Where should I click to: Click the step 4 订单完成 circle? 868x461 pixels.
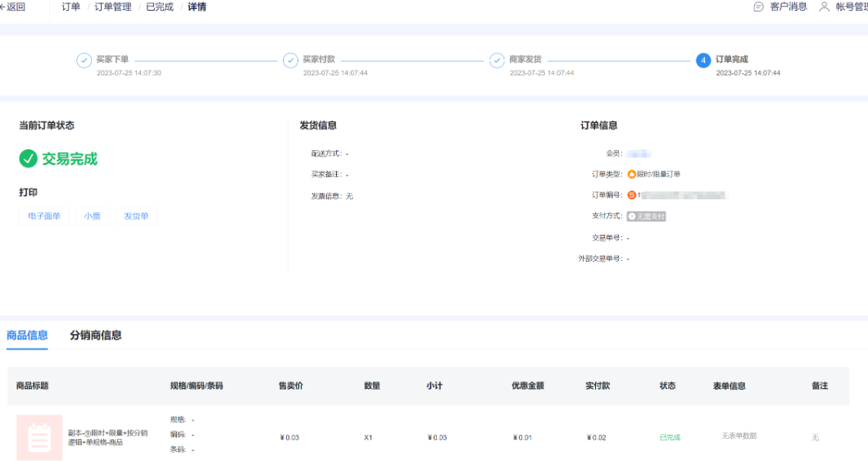703,61
